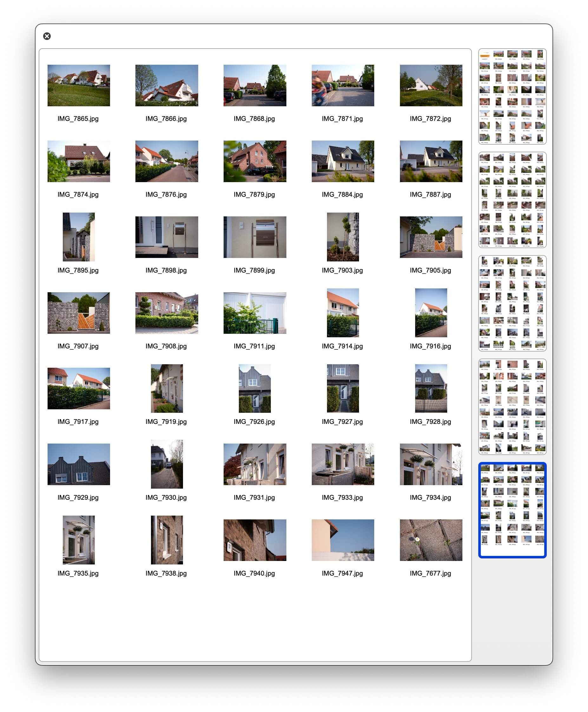Open the IMG_7934.jpg thumbnail
Screen dimensions: 588x712
tap(431, 464)
